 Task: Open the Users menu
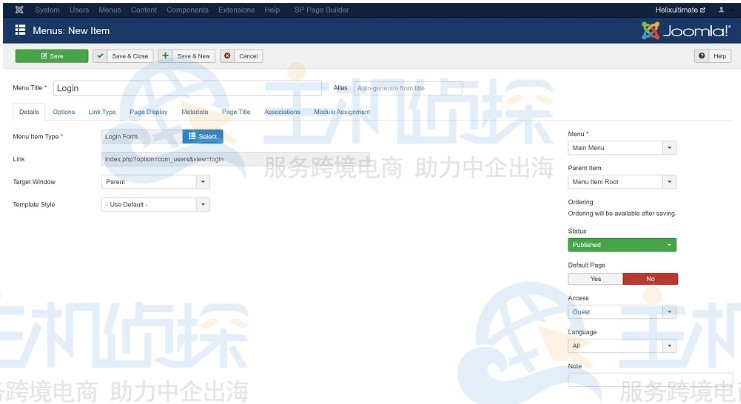79,9
